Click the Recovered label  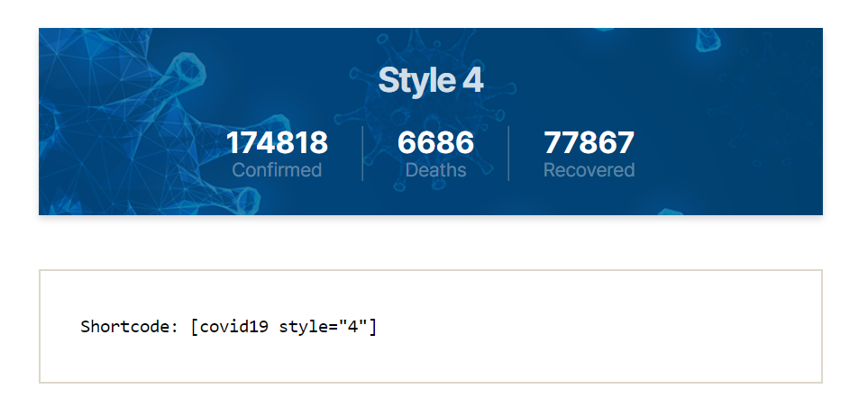tap(589, 170)
